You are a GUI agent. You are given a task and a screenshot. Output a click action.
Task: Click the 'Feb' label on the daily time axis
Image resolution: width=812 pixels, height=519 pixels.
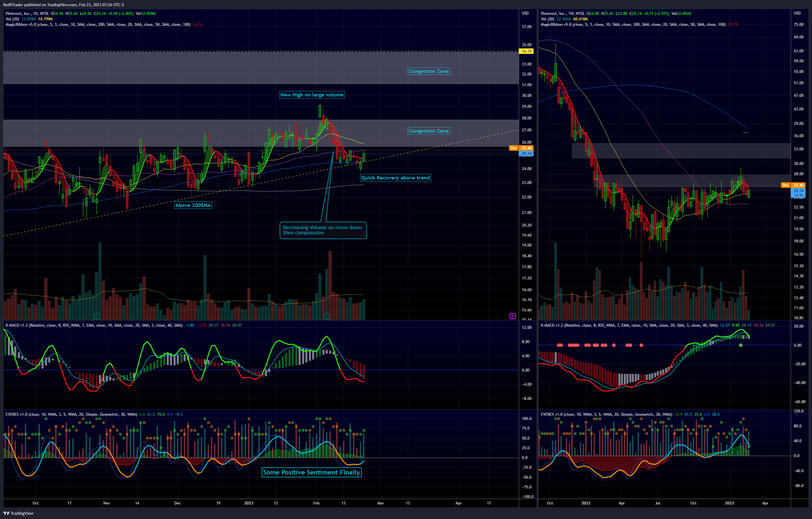[x=316, y=503]
